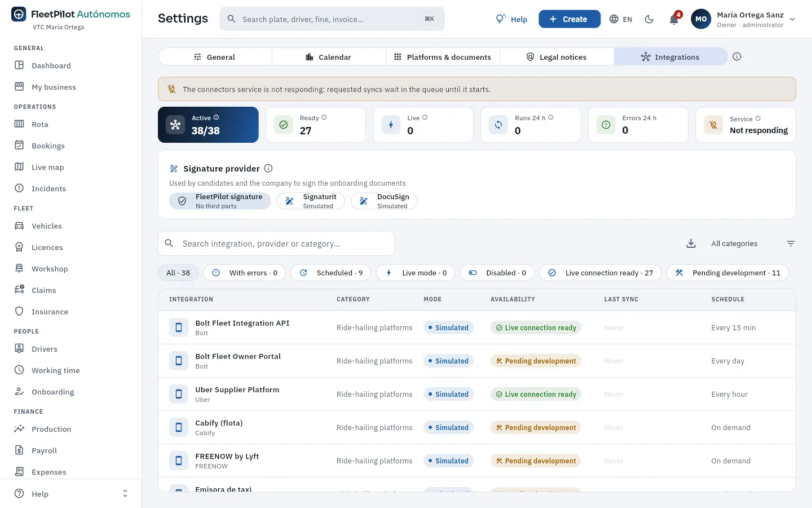Filter integrations by Live mode
Screen dimensions: 812x508
tap(415, 273)
